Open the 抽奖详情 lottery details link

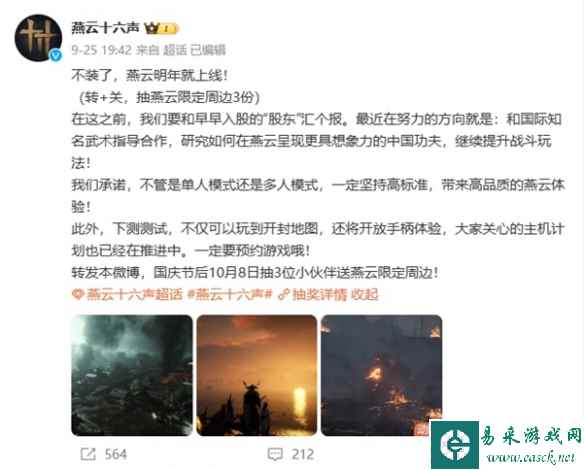[320, 294]
